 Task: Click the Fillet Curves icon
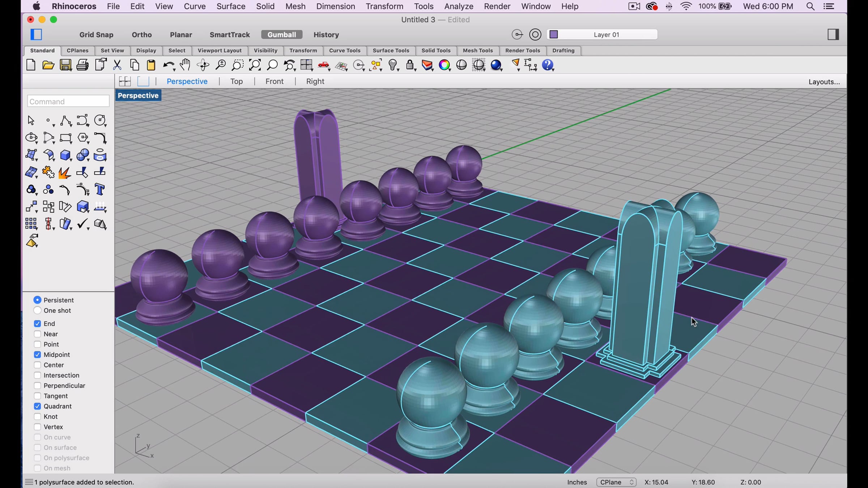coord(100,138)
